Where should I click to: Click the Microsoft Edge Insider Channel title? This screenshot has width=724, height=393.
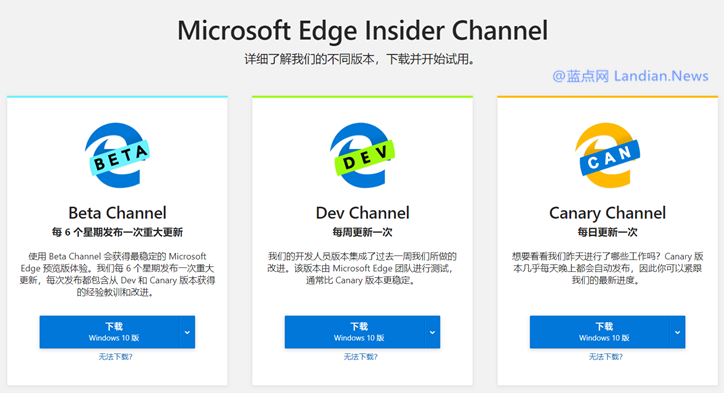tap(362, 30)
